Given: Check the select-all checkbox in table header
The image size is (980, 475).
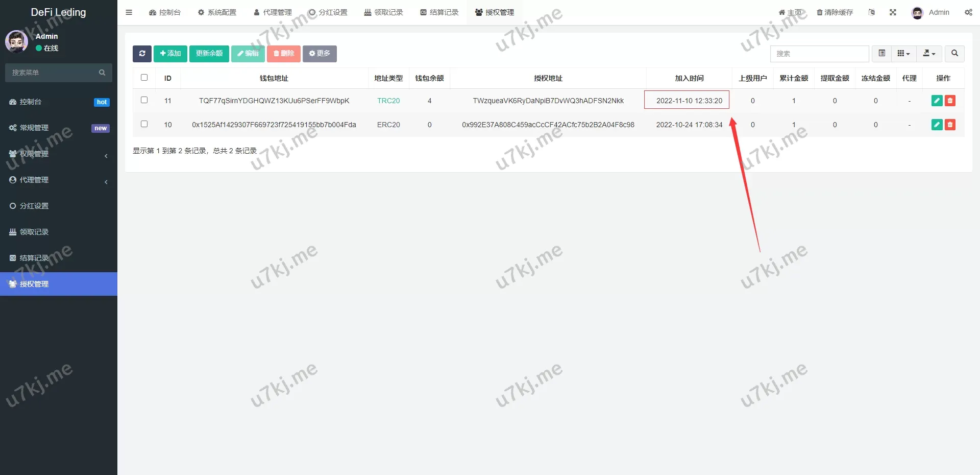Looking at the screenshot, I should click(144, 78).
